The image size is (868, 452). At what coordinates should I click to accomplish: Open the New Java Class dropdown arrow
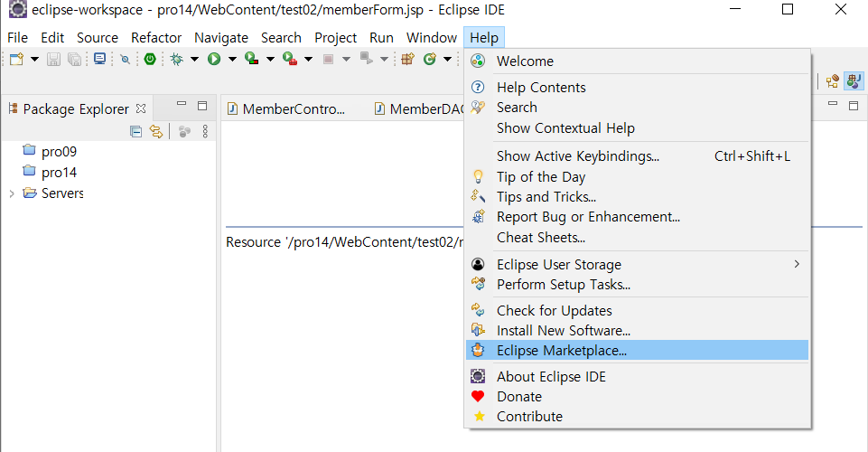tap(447, 59)
